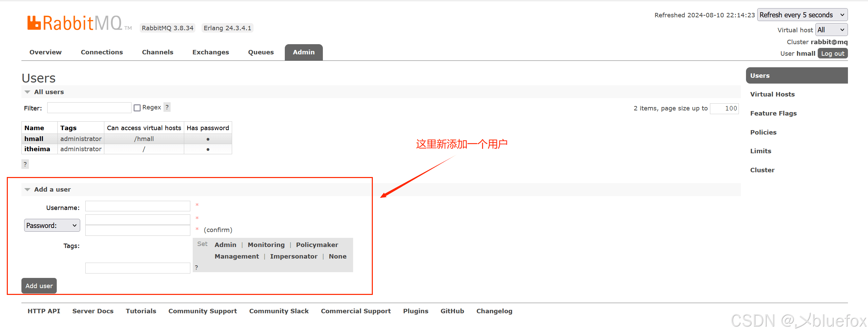Open the Community Slack footer link

click(x=279, y=311)
